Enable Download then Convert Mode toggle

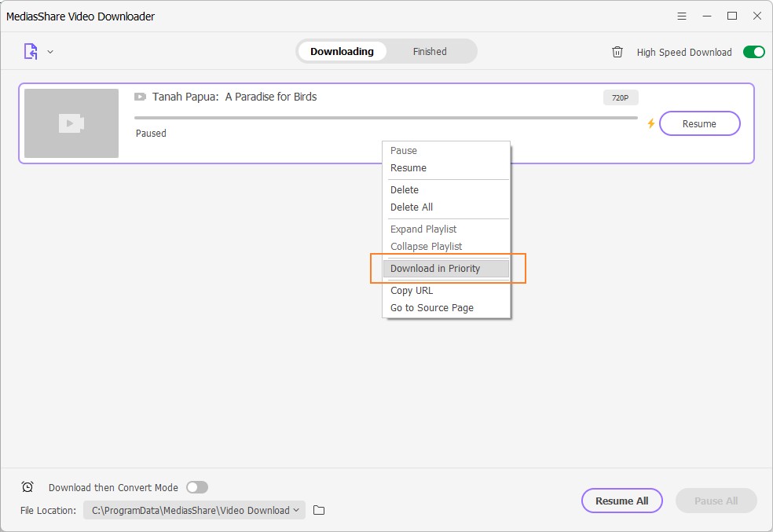197,487
